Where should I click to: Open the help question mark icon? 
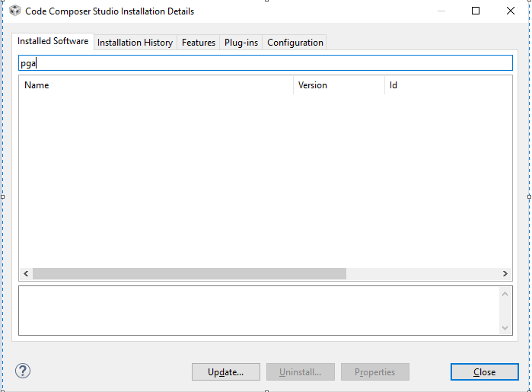coord(23,371)
